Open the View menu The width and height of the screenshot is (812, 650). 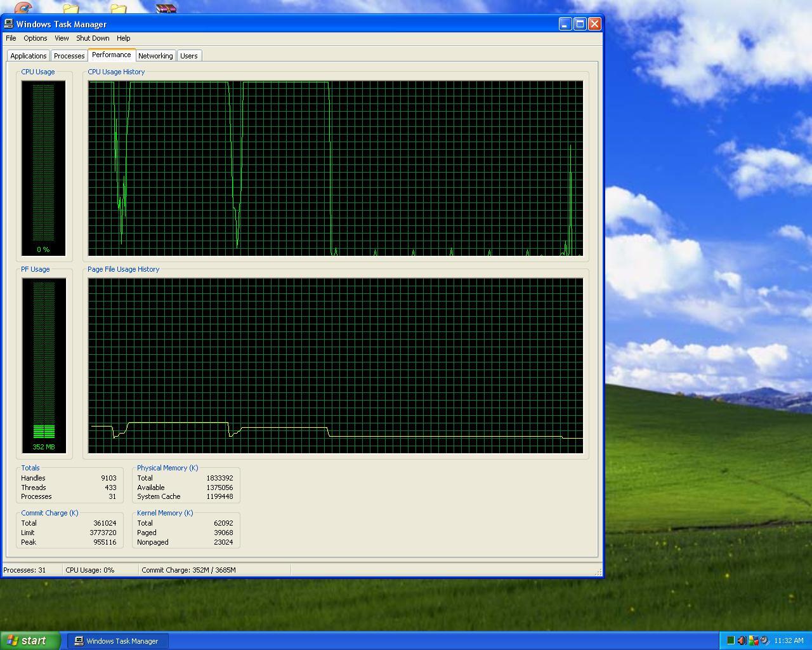tap(62, 38)
